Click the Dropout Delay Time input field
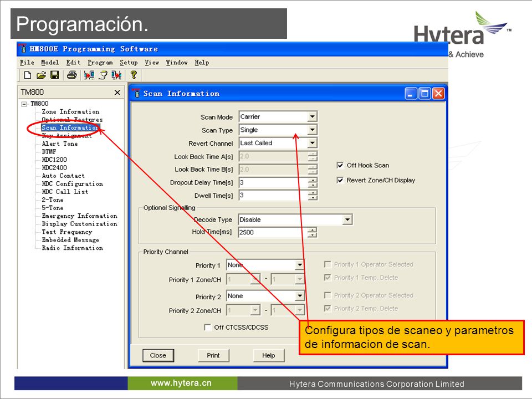 pos(273,182)
